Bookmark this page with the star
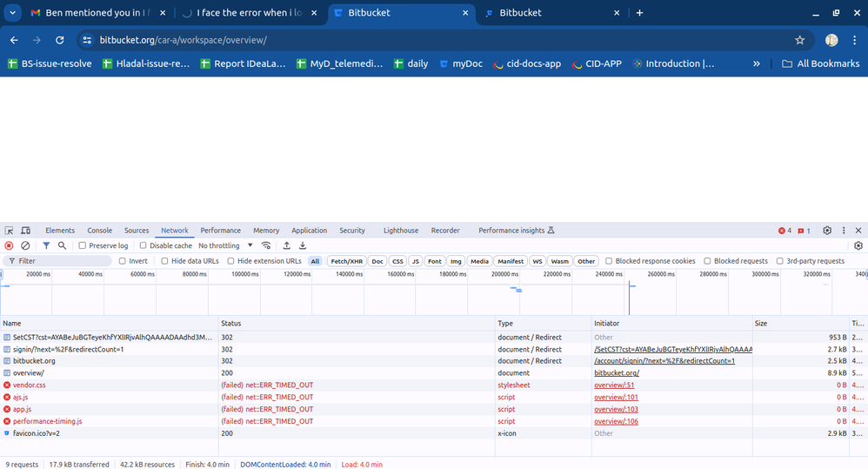This screenshot has width=868, height=469. [800, 40]
